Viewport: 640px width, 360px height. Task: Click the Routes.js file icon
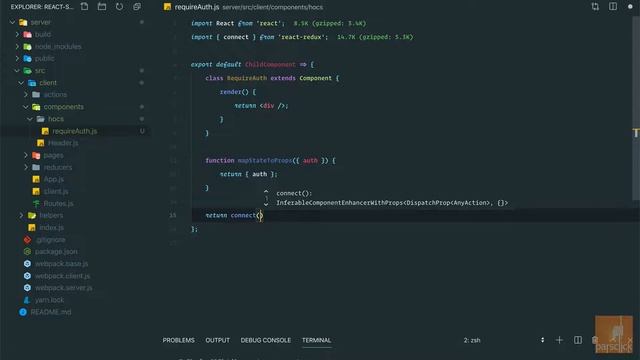[x=36, y=203]
